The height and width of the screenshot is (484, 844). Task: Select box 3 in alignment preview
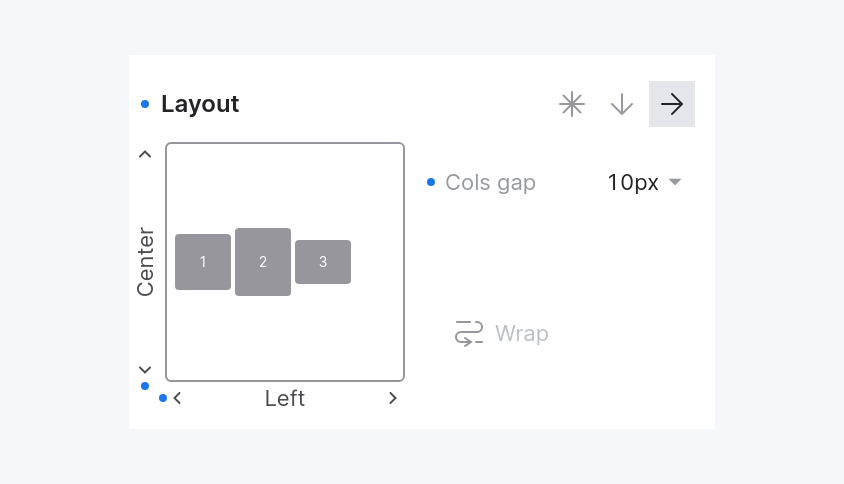[x=323, y=262]
